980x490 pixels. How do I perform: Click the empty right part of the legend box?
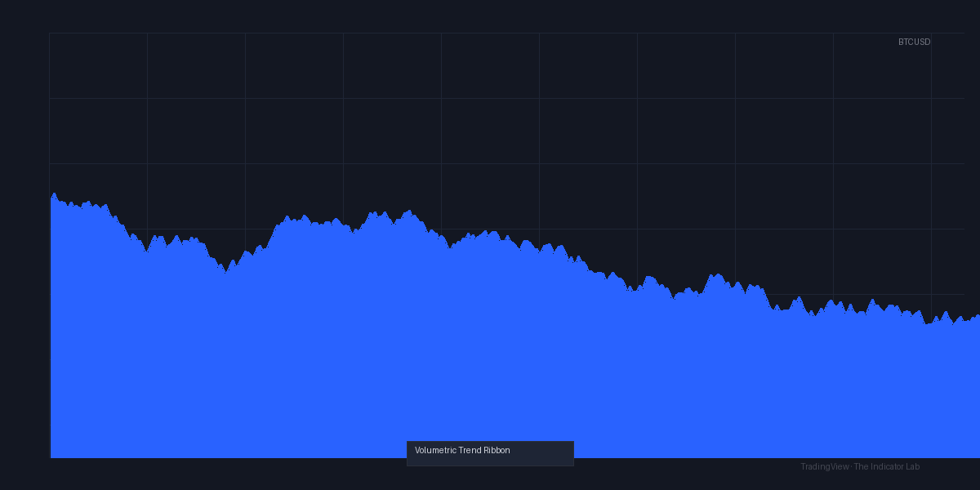tap(542, 453)
